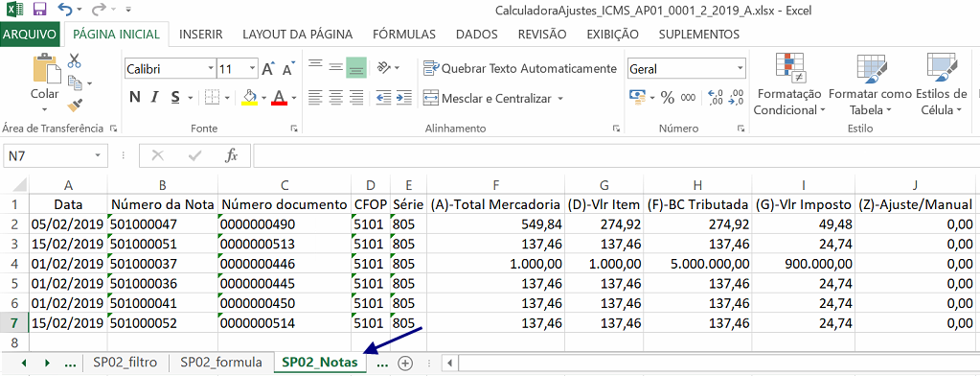Apply yellow fill color
Screen dimensions: 980x376
pos(249,98)
